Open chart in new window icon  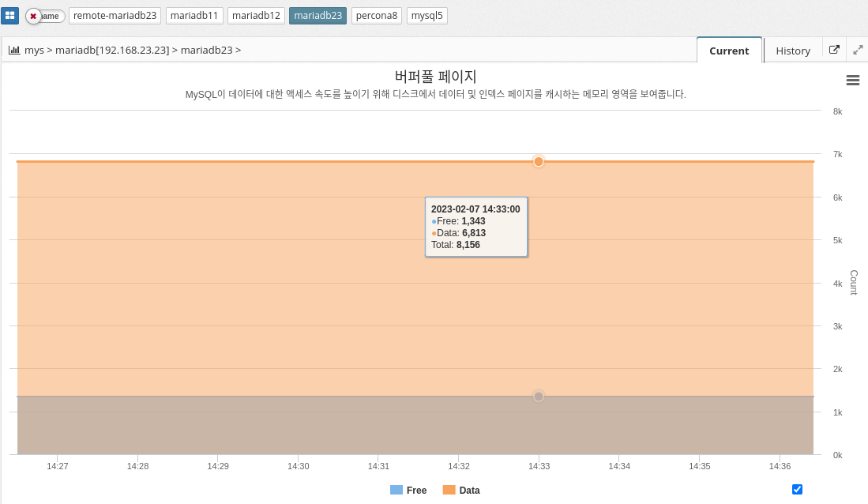834,50
